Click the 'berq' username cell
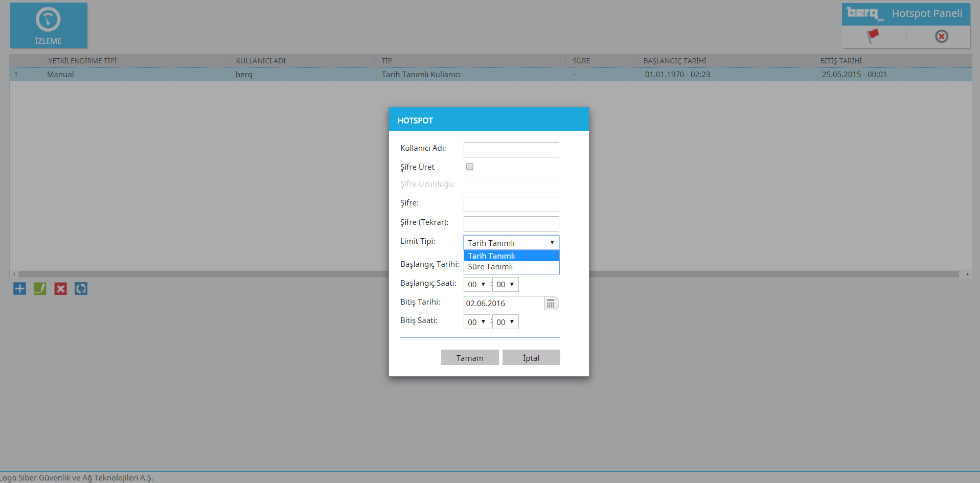Viewport: 980px width, 483px height. (244, 75)
